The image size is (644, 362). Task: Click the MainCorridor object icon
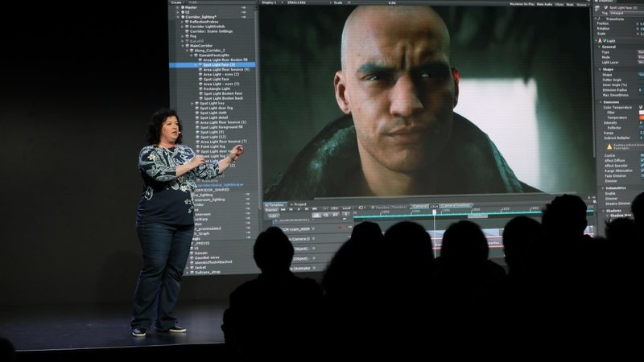(187, 46)
